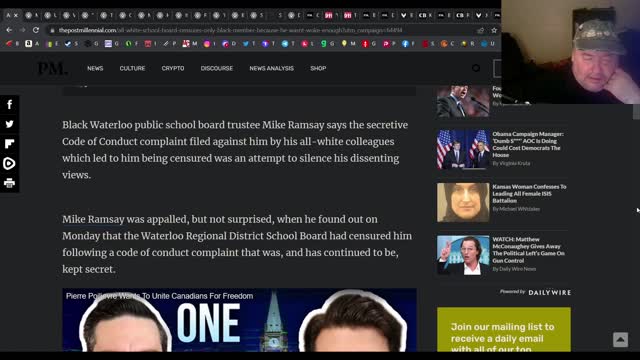Screen dimensions: 640x360
Task: Switch to first 911 tab
Action: [329, 16]
